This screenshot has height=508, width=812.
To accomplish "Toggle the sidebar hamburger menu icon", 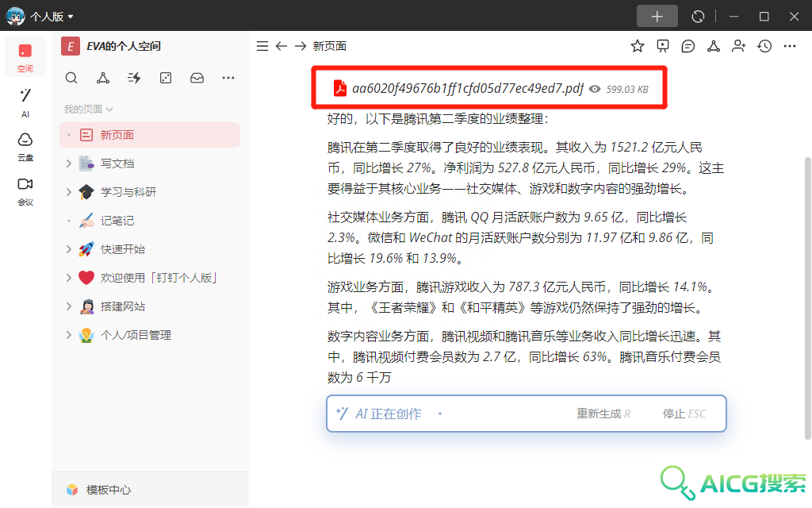I will click(x=262, y=46).
